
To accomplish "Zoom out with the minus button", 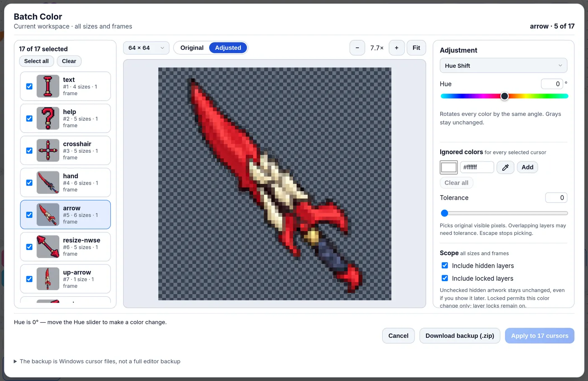I will point(357,48).
